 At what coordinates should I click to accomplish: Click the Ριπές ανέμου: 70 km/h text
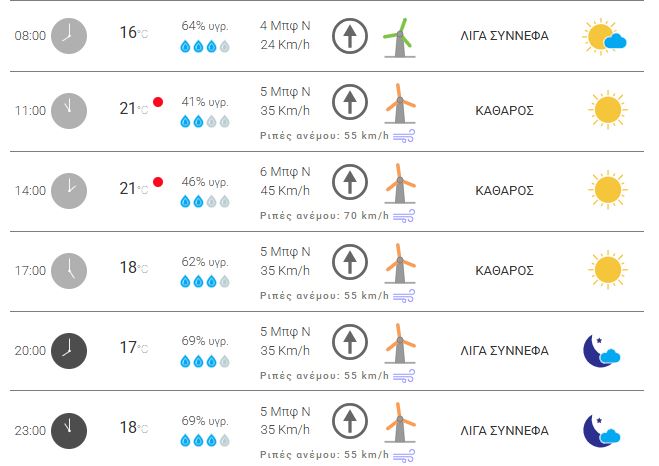[324, 216]
